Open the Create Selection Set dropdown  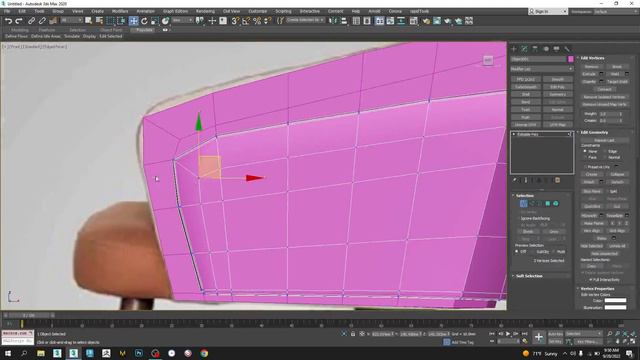click(x=305, y=20)
